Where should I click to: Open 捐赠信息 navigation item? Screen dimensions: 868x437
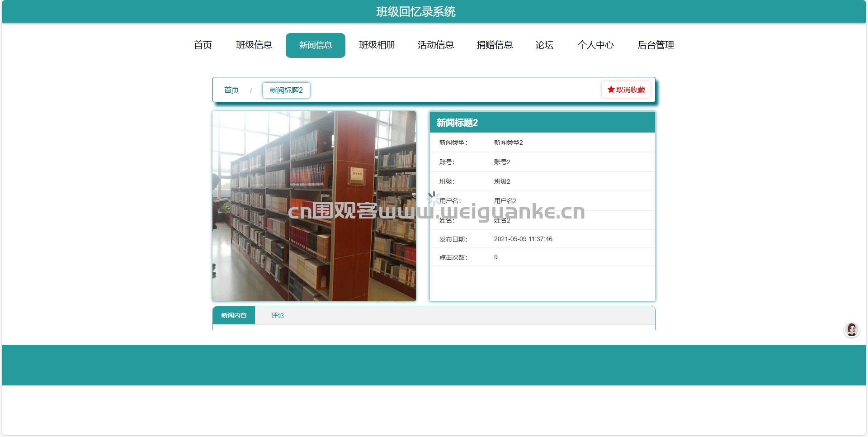(x=495, y=45)
